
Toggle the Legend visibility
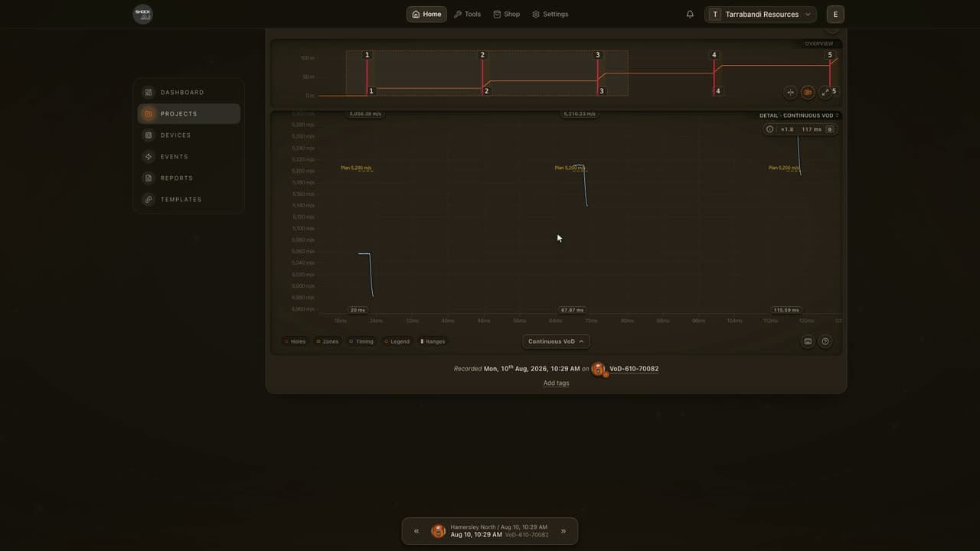point(397,341)
